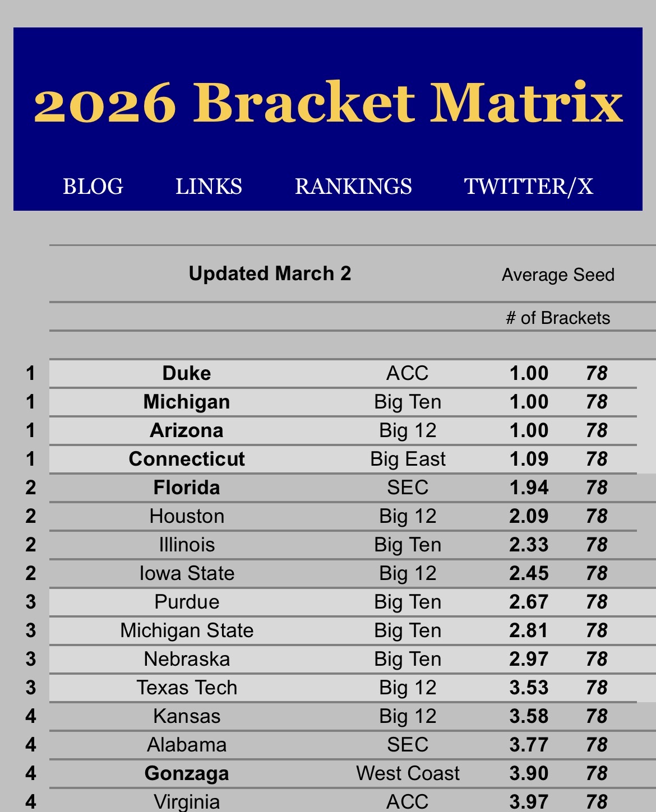Click the West Coast conference cell

(x=408, y=773)
